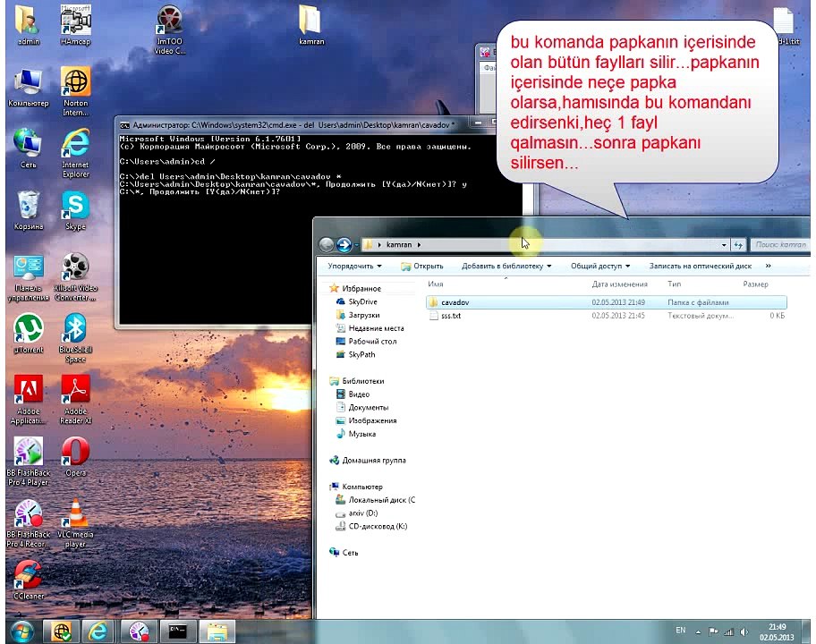Open recent pages dropdown beside forward button
The width and height of the screenshot is (816, 644).
356,244
